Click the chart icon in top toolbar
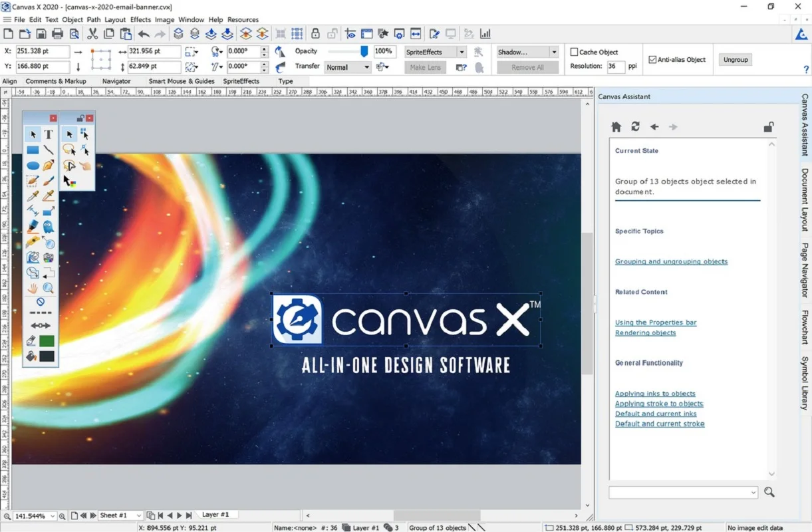The width and height of the screenshot is (812, 532). tap(485, 34)
